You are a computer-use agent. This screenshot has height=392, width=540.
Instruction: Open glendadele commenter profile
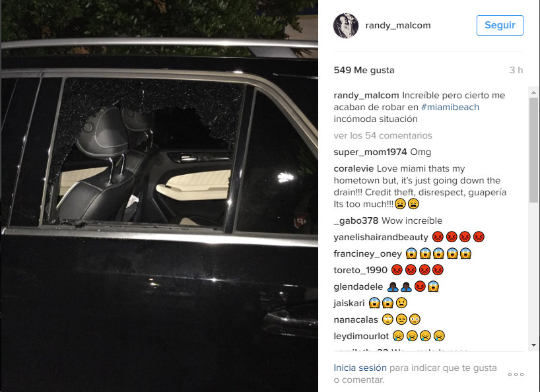tap(358, 286)
